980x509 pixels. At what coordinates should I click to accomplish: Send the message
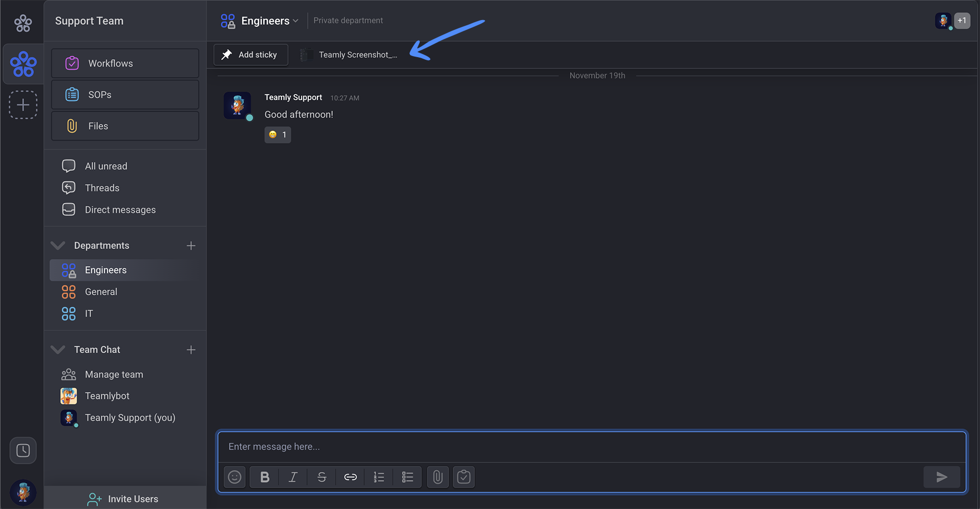click(942, 477)
